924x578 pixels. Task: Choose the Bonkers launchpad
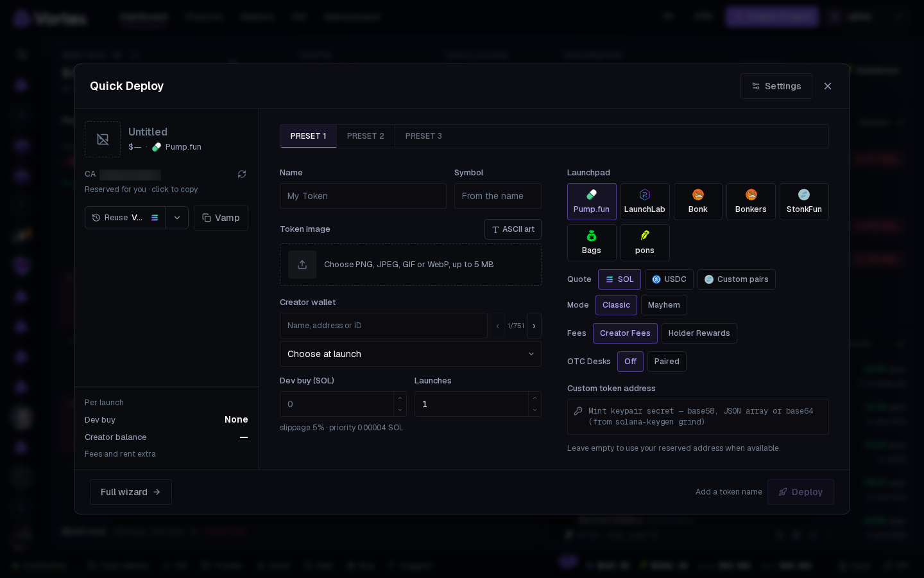[751, 202]
